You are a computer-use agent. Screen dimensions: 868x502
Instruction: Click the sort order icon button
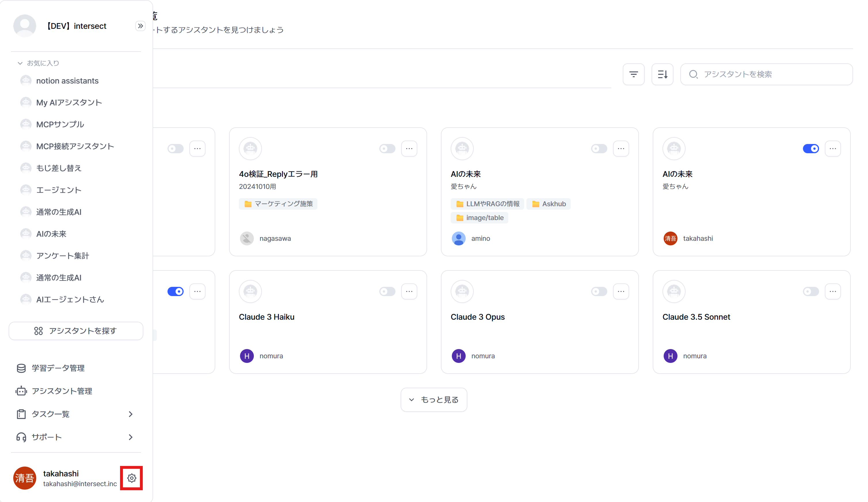coord(662,74)
